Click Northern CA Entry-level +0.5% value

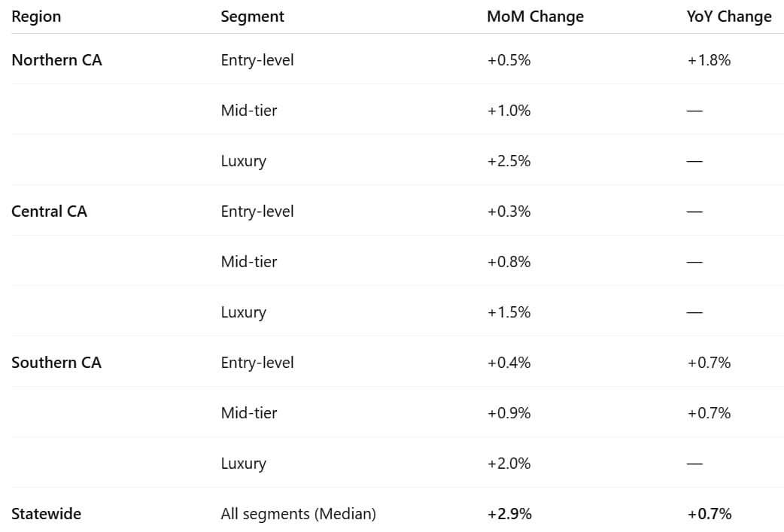509,60
